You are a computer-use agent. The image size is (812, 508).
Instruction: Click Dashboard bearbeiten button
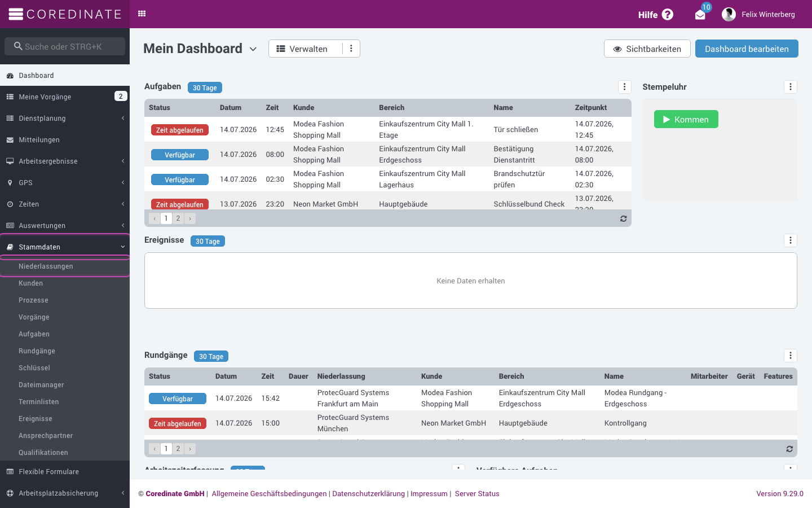tap(747, 49)
